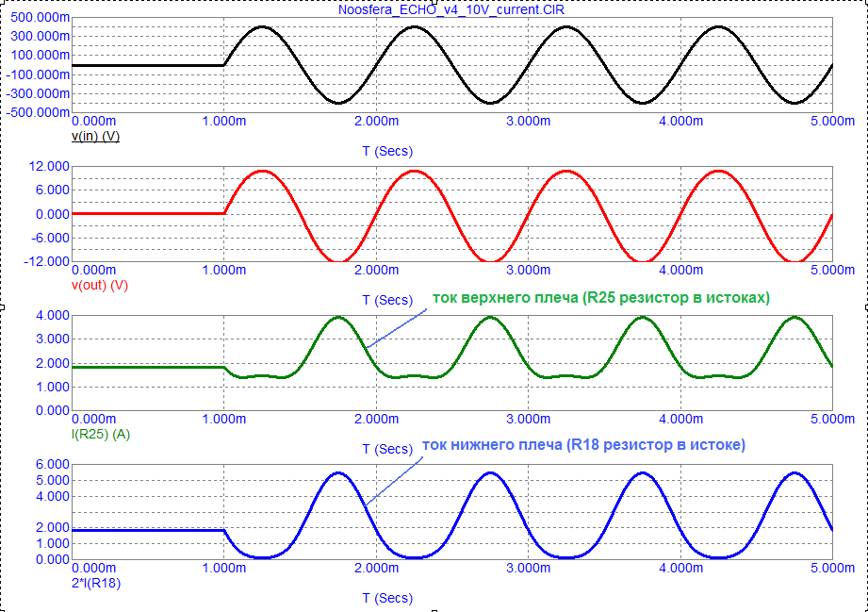Click the 4.000 value on 2*I(R18) axis
Viewport: 868px width, 612px height.
point(53,496)
